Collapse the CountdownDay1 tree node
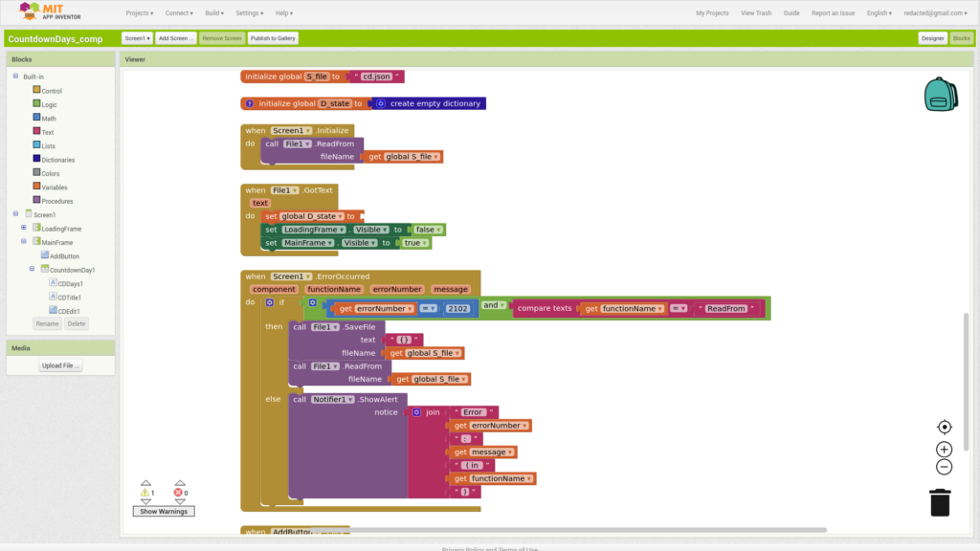 32,270
